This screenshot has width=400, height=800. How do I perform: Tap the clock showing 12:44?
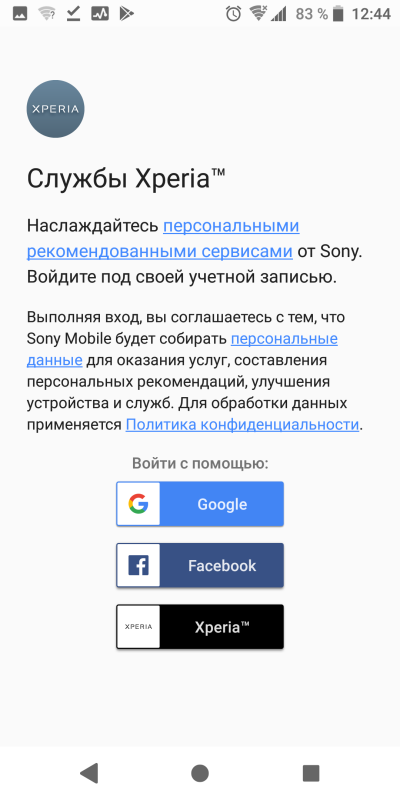(371, 14)
